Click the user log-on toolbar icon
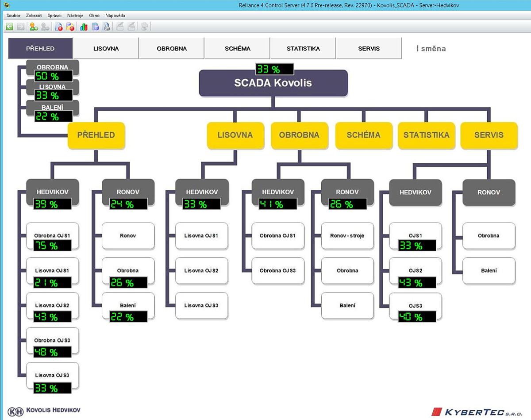Viewport: 531px width, 420px height. [x=34, y=27]
